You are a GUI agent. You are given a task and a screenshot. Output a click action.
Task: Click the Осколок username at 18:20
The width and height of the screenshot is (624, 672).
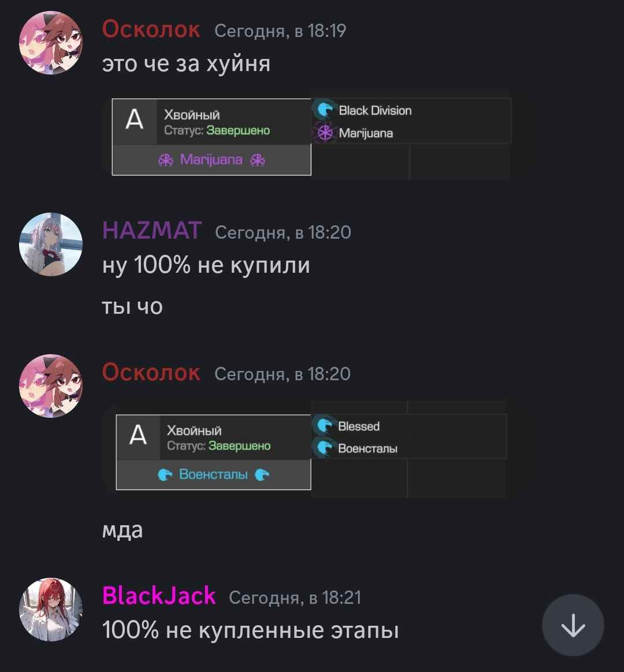(151, 372)
